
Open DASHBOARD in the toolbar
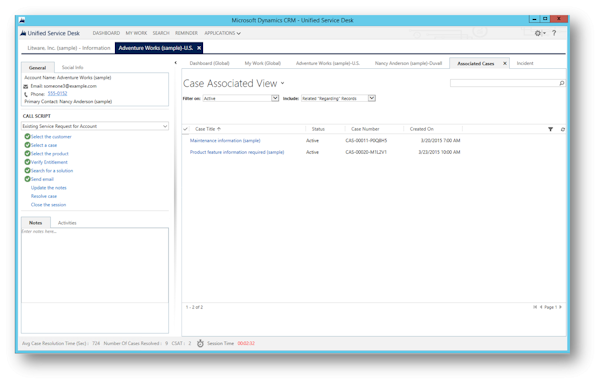pos(106,33)
